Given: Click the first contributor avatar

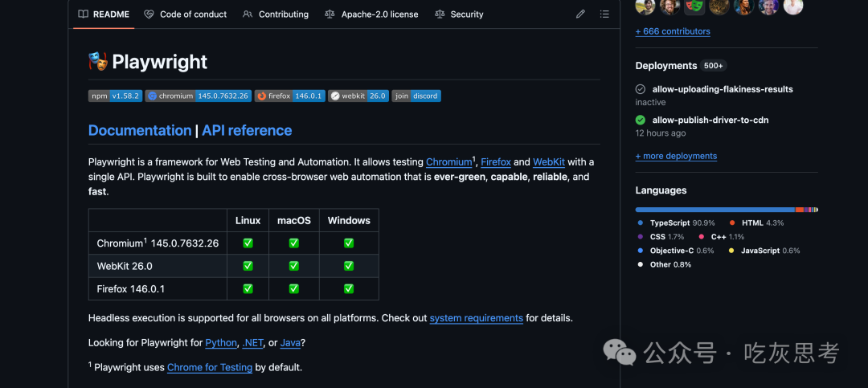Looking at the screenshot, I should tap(645, 6).
